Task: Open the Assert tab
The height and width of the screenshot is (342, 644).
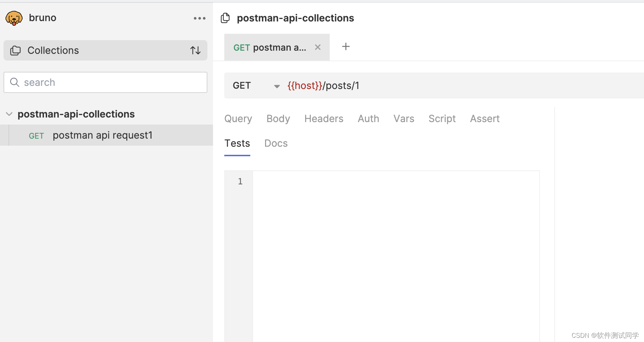Action: click(x=485, y=119)
